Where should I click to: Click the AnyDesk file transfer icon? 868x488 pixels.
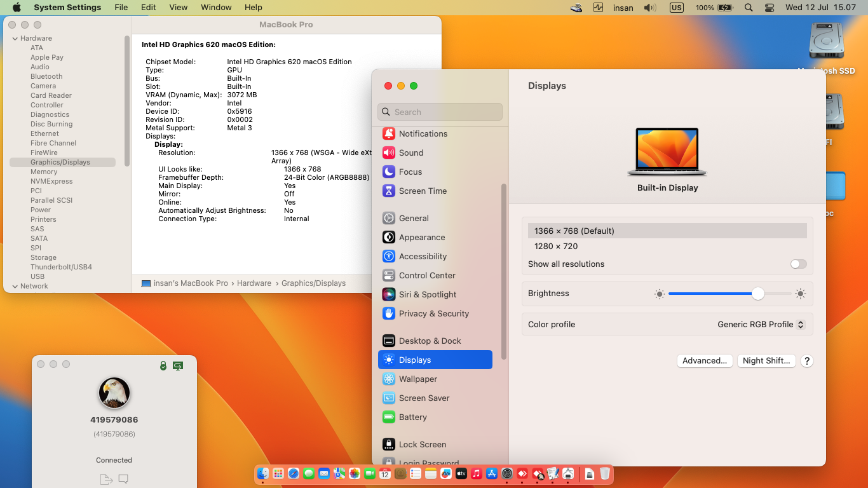tap(105, 478)
